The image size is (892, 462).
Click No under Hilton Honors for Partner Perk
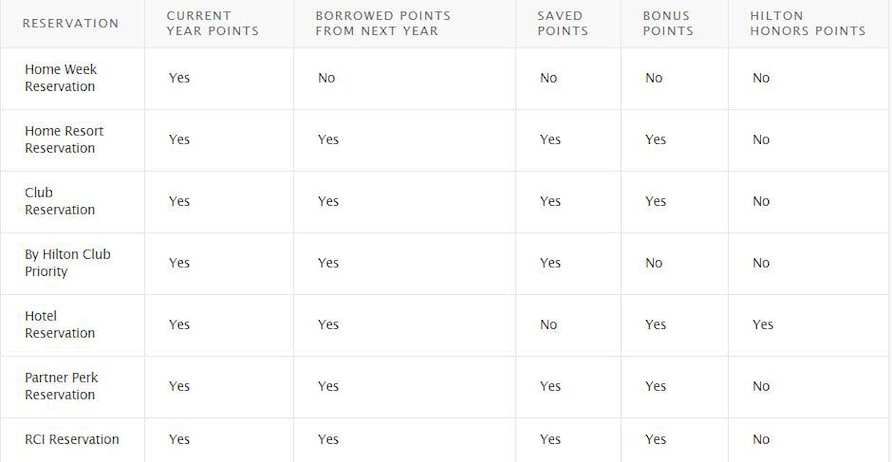(761, 386)
